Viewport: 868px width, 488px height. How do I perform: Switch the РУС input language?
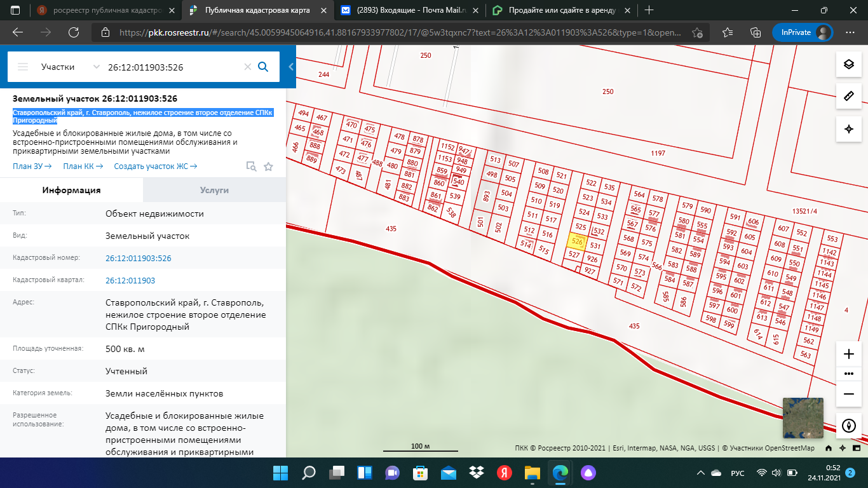pos(738,473)
